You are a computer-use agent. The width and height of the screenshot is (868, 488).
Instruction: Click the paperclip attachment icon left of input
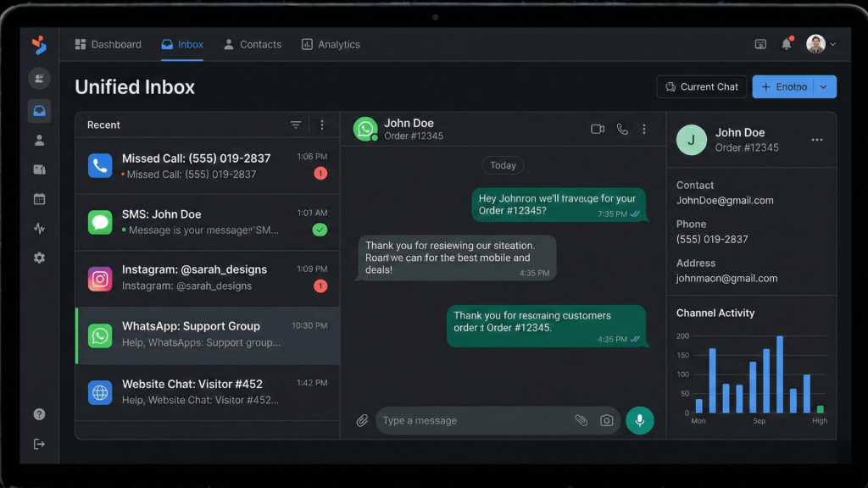click(362, 420)
